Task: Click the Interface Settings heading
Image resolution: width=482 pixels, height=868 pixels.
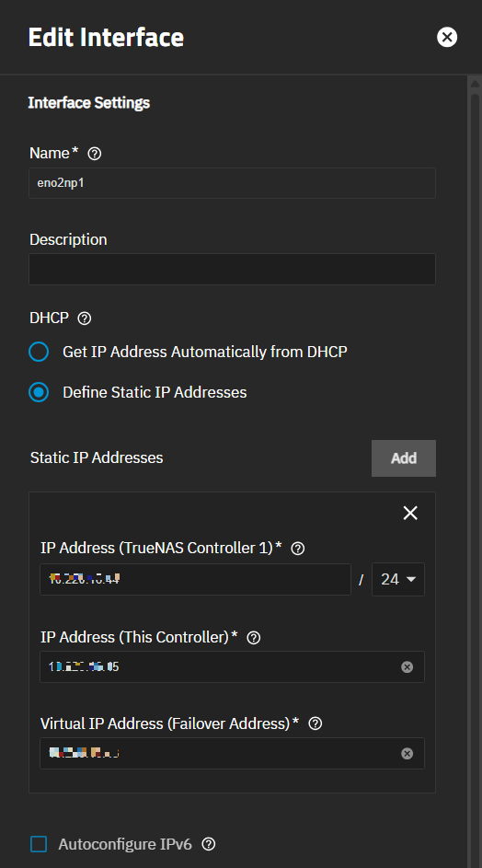Action: coord(89,103)
